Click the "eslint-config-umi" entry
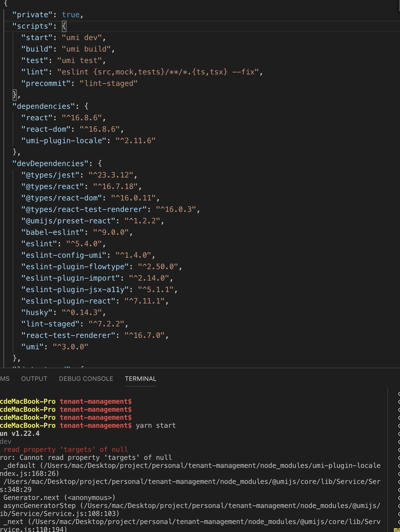400x532 pixels. click(64, 255)
